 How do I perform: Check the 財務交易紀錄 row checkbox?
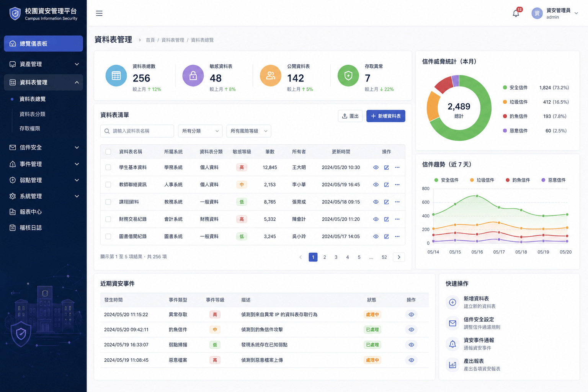108,219
